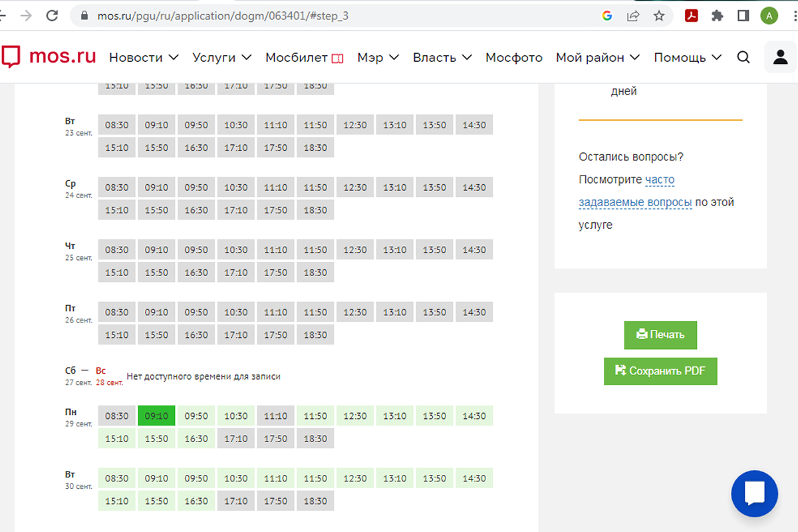Click the site search magnifier icon

743,58
